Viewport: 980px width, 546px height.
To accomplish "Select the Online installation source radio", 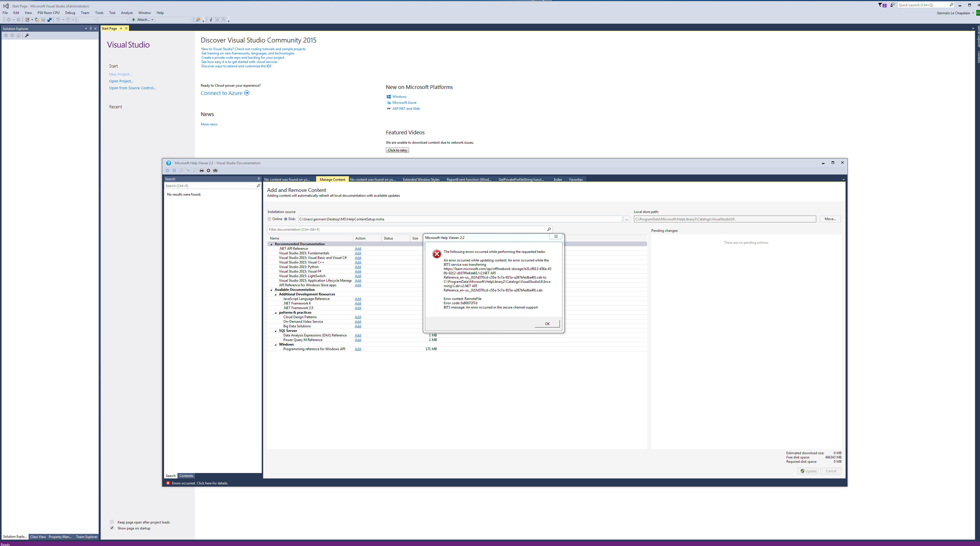I will (270, 219).
